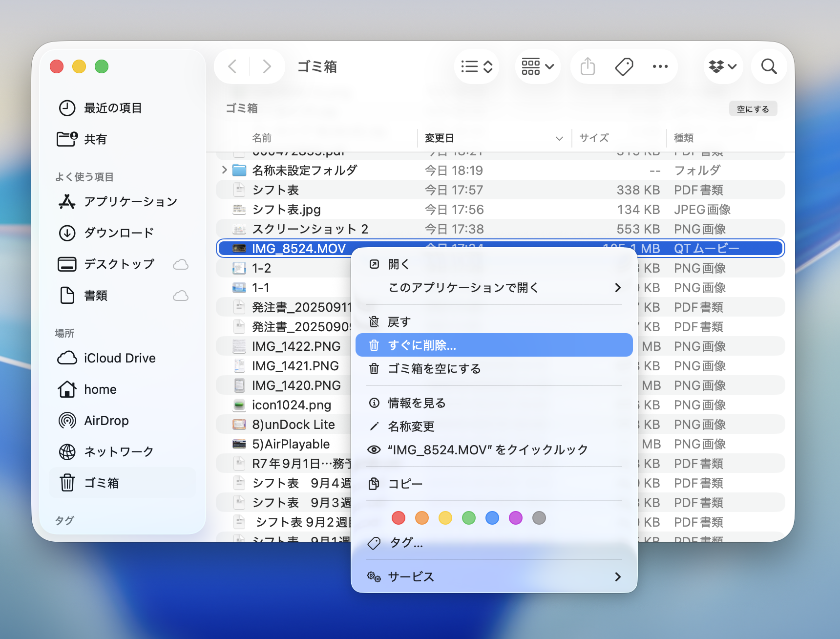Viewport: 840px width, 639px height.
Task: Open the Dropbox toolbar dropdown
Action: [x=723, y=66]
